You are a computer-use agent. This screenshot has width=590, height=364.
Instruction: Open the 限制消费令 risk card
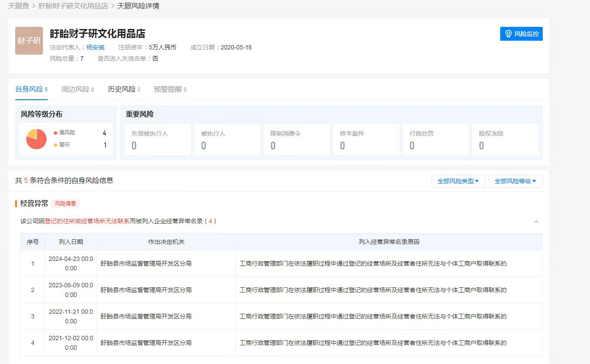(x=296, y=140)
